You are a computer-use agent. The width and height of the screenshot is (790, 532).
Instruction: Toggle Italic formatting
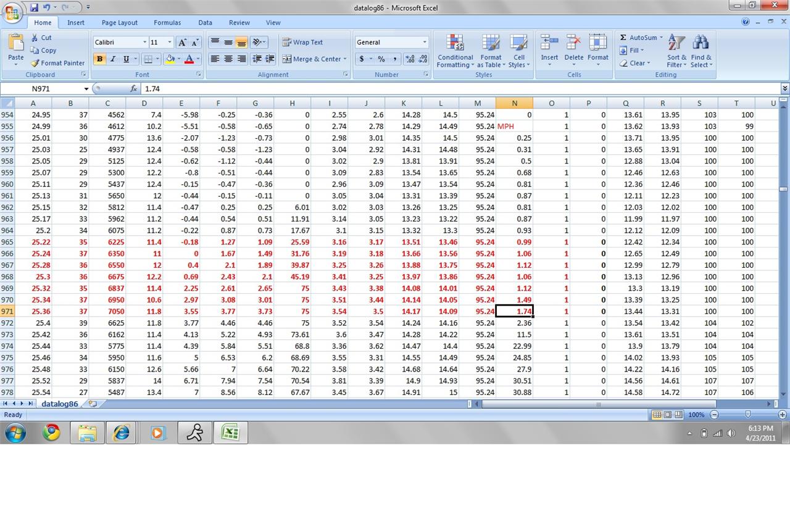pyautogui.click(x=112, y=59)
